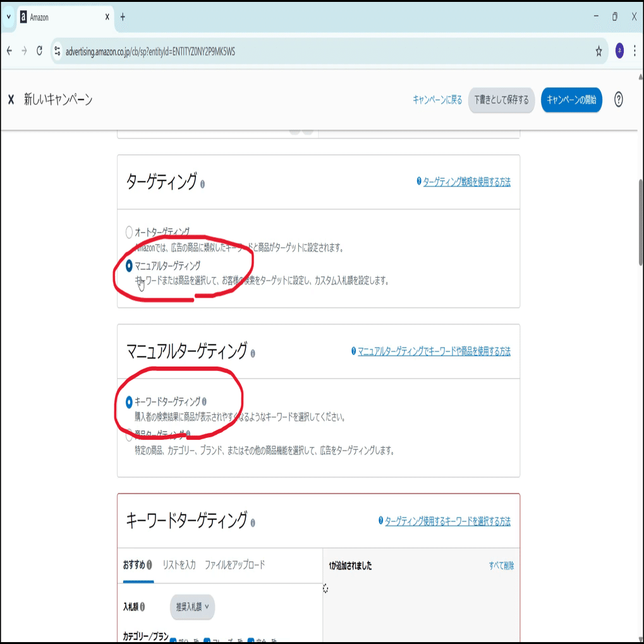This screenshot has width=644, height=644.
Task: Open info icon beside ターゲティング heading
Action: click(202, 185)
